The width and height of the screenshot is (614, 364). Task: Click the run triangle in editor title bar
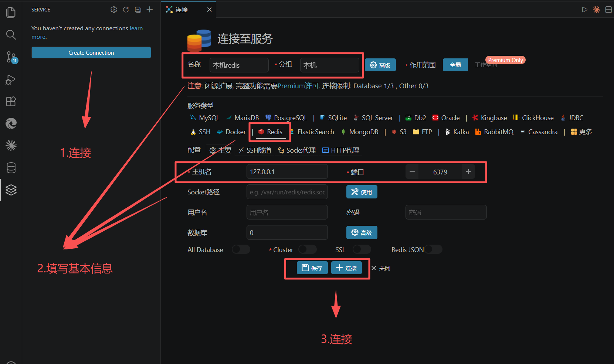tap(584, 10)
